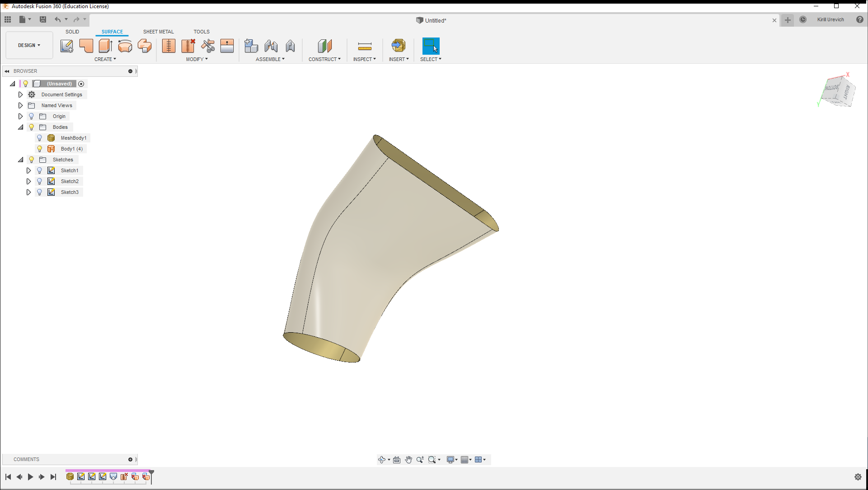
Task: Click the Stitch tool icon
Action: coord(169,46)
